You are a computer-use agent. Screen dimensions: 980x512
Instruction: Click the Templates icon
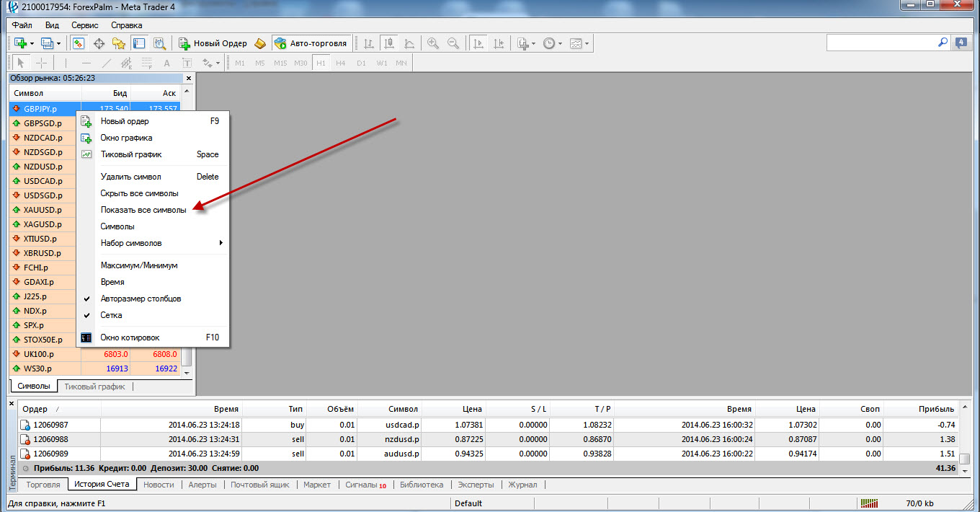coord(576,43)
